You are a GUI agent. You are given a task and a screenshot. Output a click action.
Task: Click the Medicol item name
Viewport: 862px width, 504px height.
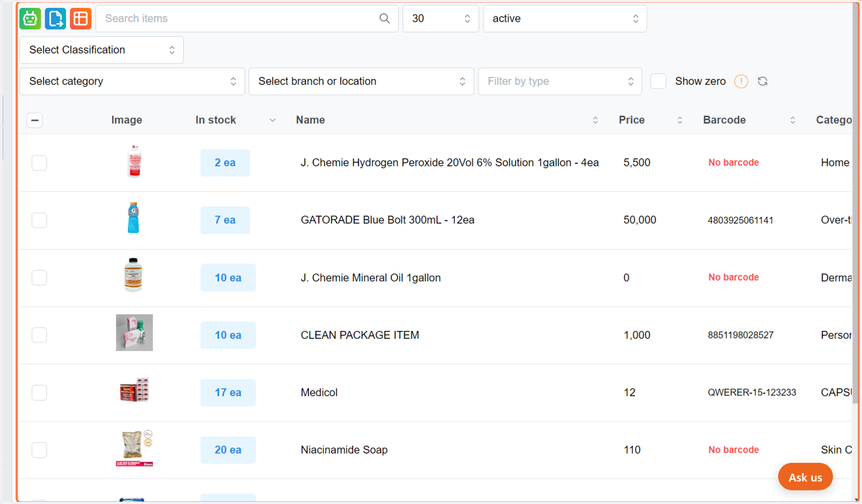click(x=319, y=393)
